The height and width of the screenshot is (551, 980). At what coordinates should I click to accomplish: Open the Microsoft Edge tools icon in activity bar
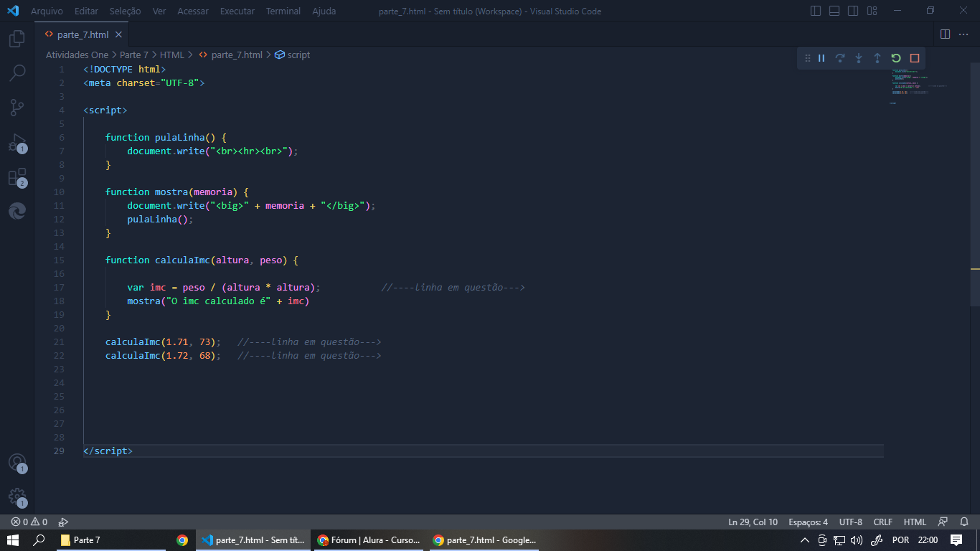[17, 211]
